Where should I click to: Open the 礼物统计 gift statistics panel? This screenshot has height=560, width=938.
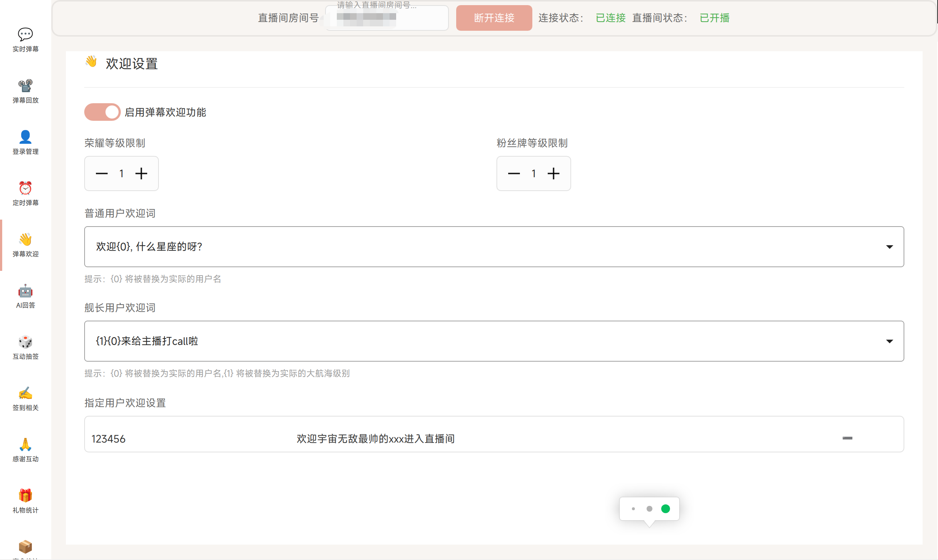point(25,501)
